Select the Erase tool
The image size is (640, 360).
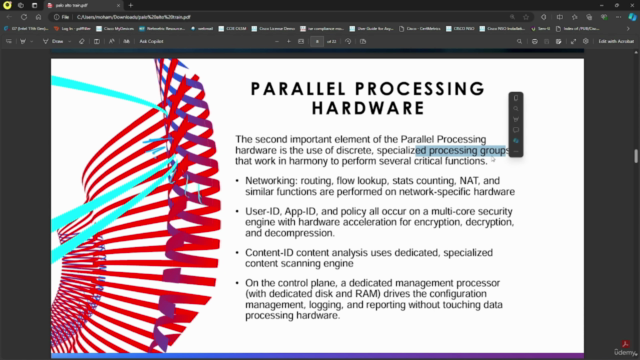pyautogui.click(x=82, y=41)
